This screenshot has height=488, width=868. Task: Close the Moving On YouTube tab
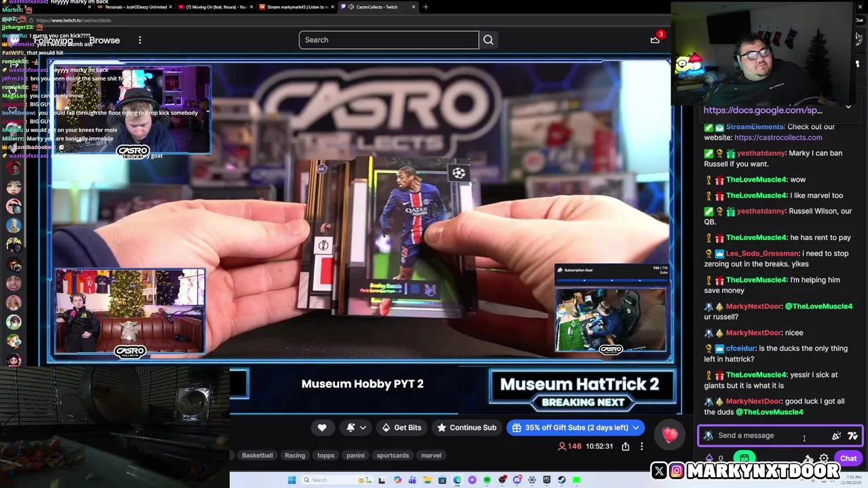click(252, 7)
